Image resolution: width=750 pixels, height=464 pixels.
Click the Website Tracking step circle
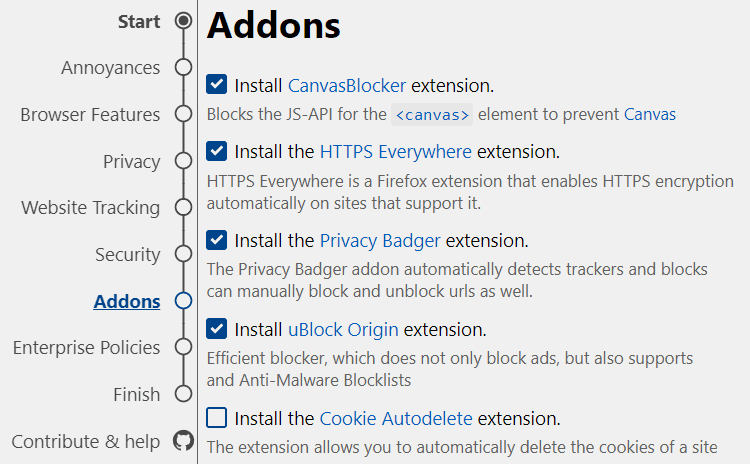[183, 207]
